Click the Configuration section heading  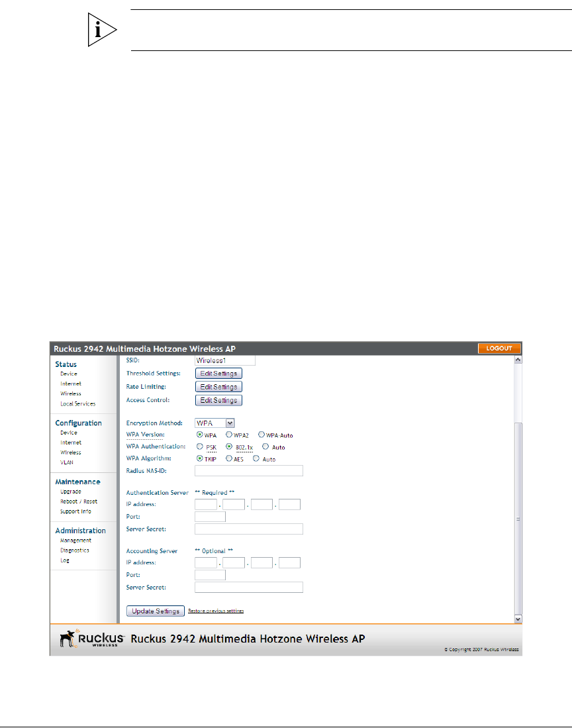click(78, 423)
